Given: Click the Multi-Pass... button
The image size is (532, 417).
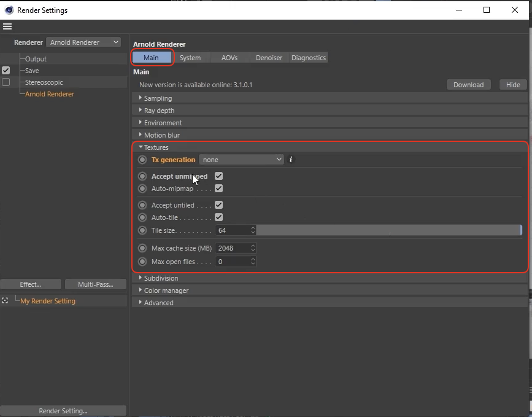Looking at the screenshot, I should 96,284.
